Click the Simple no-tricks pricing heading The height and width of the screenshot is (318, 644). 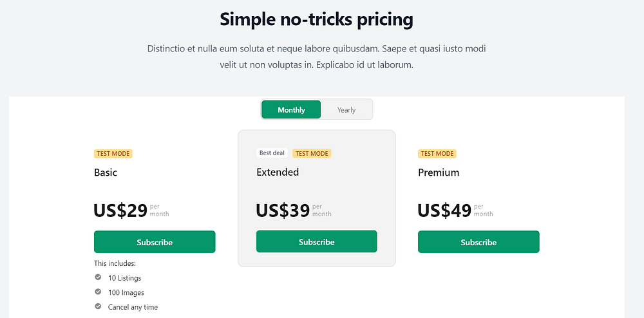click(x=316, y=19)
